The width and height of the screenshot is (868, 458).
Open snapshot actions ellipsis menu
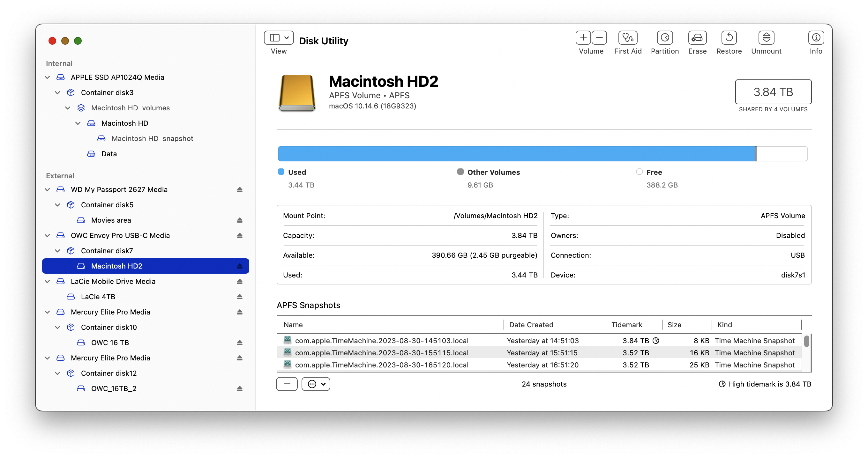[316, 384]
